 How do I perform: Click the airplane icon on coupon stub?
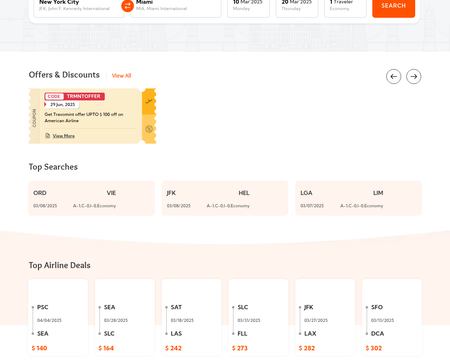click(x=149, y=101)
